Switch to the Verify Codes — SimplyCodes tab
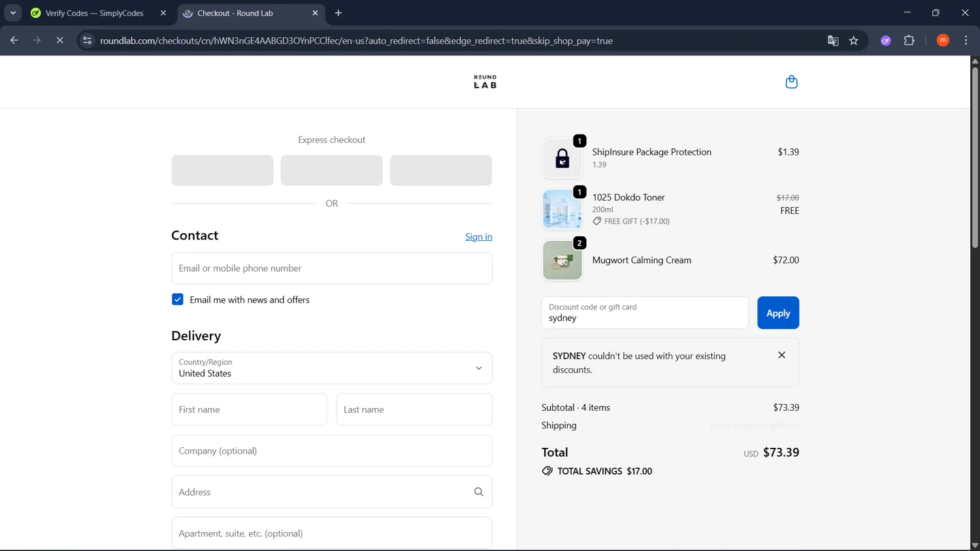980x551 pixels. pyautogui.click(x=99, y=13)
